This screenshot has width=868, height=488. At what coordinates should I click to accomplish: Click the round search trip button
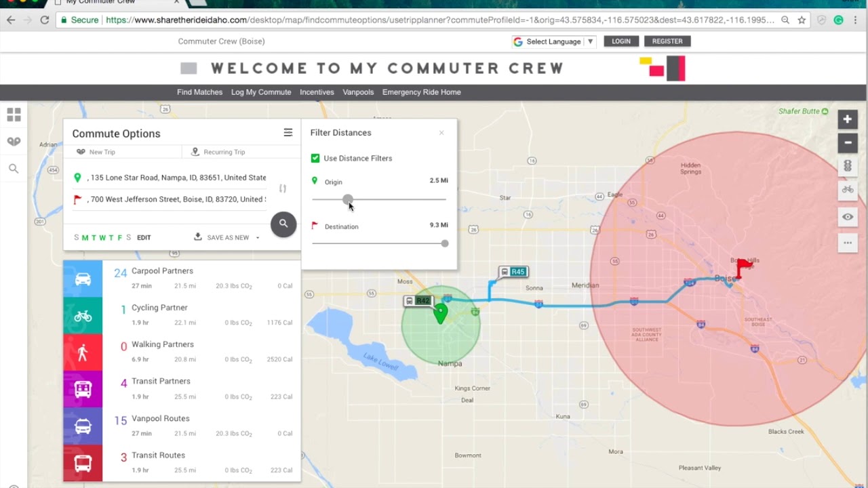(x=283, y=224)
